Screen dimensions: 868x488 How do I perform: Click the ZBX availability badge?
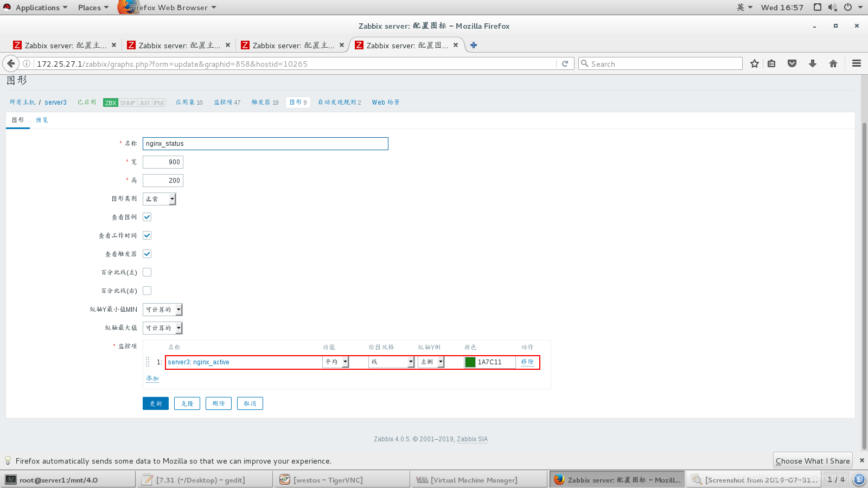click(x=111, y=102)
